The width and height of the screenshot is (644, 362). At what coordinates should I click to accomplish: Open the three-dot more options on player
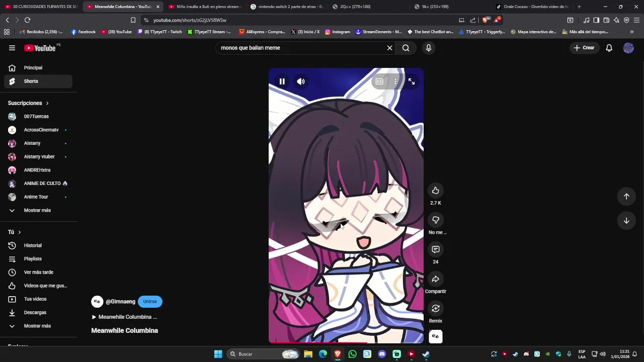click(x=395, y=81)
